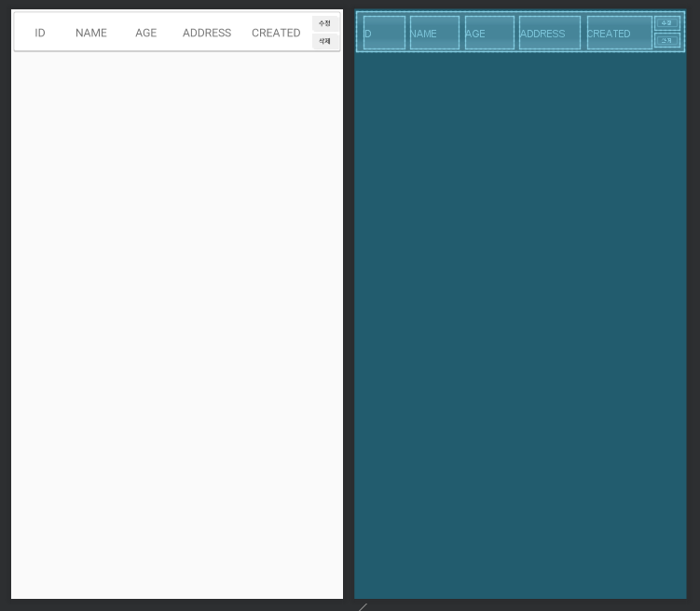
Task: Select the ADDRESS text in design view
Action: click(207, 33)
